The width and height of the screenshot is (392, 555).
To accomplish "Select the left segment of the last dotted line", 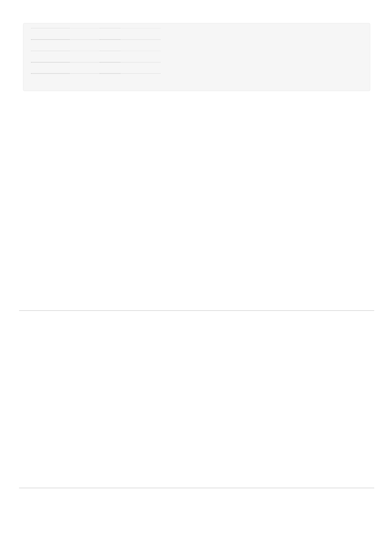I will (x=50, y=73).
